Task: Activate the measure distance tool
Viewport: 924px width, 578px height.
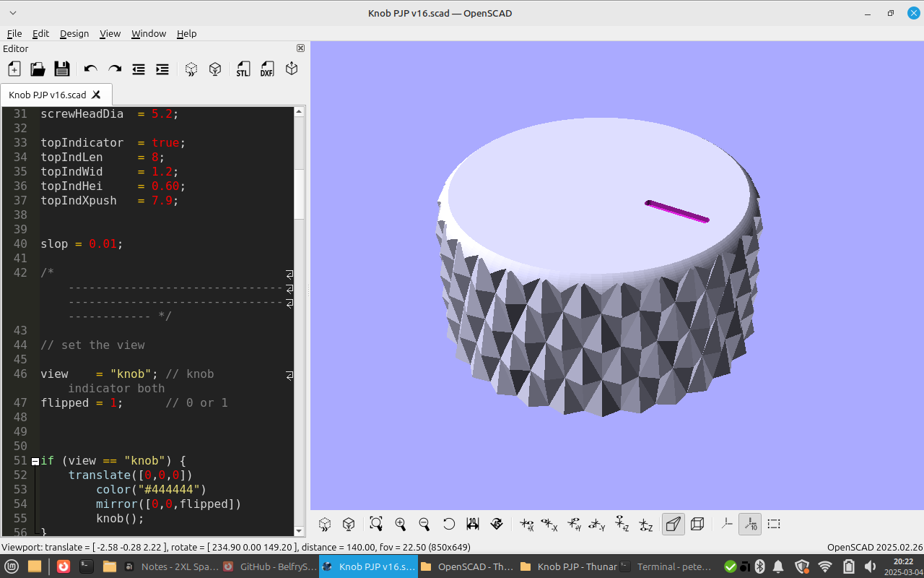Action: pyautogui.click(x=473, y=524)
